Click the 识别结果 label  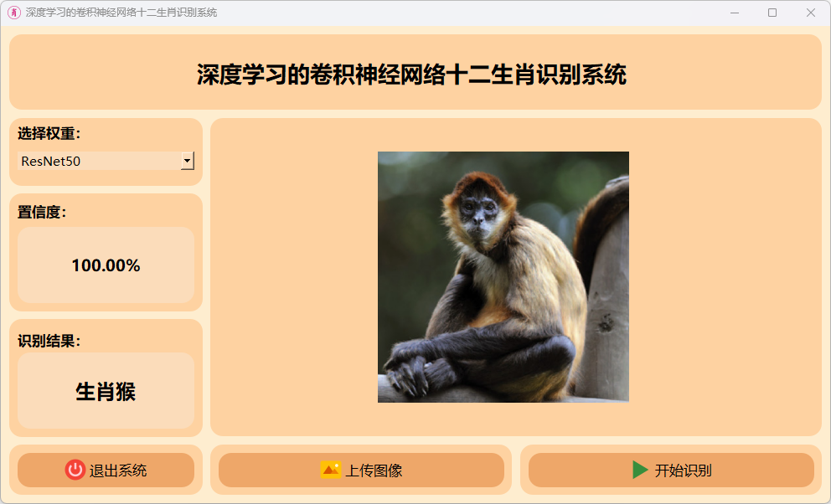click(49, 341)
